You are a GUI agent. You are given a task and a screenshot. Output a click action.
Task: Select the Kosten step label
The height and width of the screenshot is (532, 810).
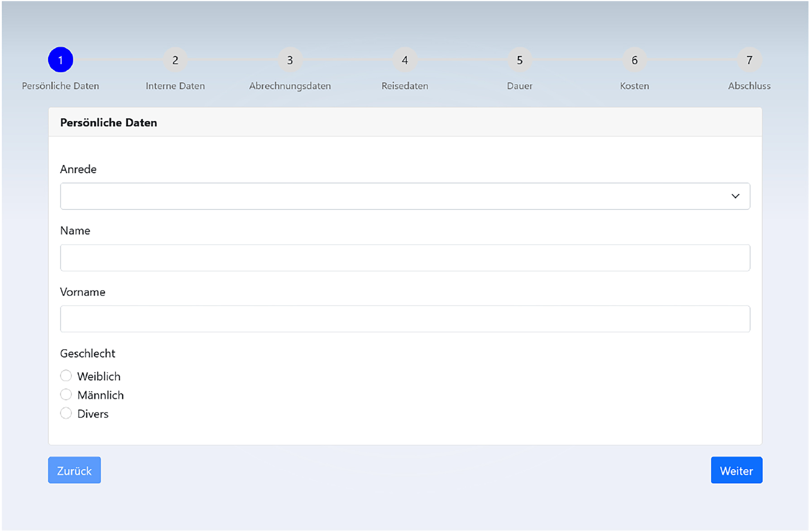tap(634, 85)
